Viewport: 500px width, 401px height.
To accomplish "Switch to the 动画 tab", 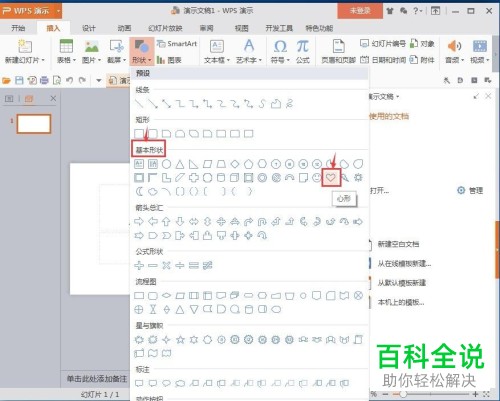I will click(124, 28).
